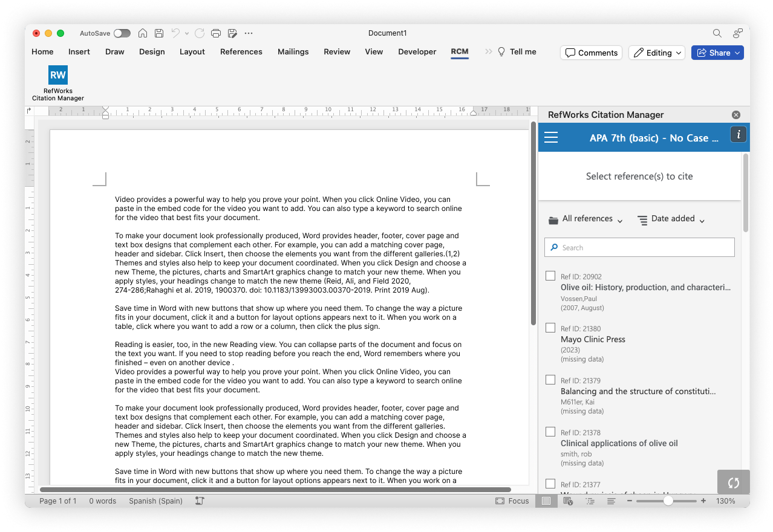Switch to Draft view icon
The width and height of the screenshot is (773, 532).
(612, 501)
